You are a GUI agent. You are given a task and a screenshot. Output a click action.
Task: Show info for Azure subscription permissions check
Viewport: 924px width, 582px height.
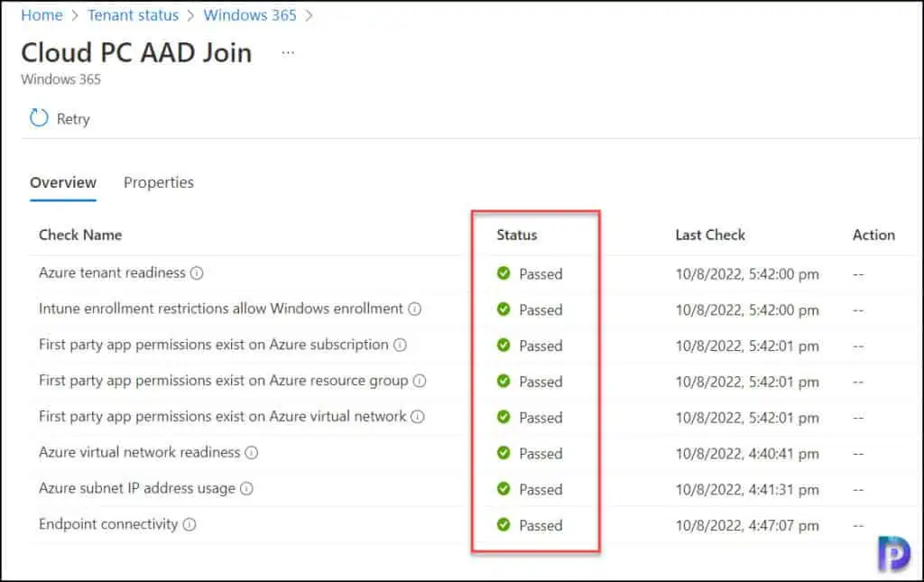click(x=400, y=345)
